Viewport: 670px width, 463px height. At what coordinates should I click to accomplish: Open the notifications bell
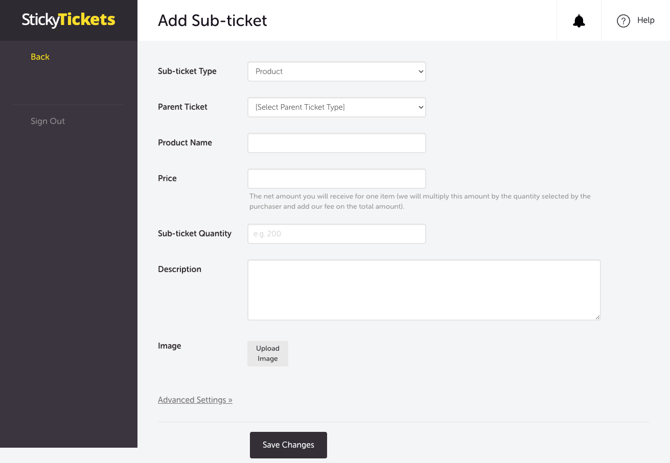point(579,21)
